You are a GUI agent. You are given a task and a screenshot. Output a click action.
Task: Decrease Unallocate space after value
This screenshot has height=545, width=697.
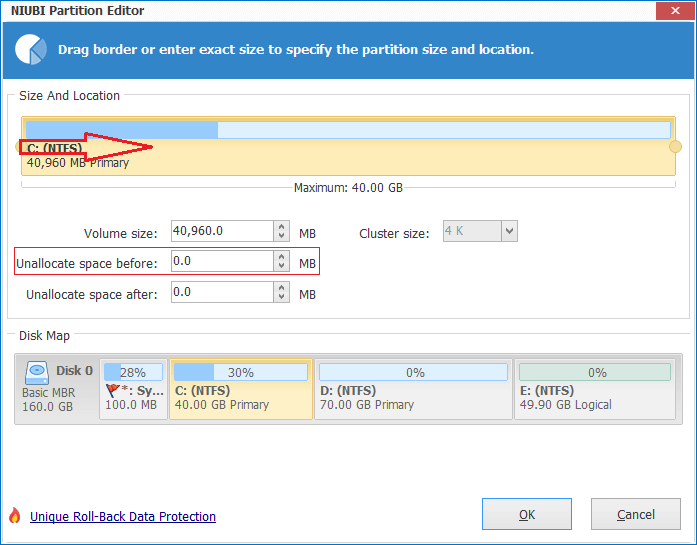(282, 297)
